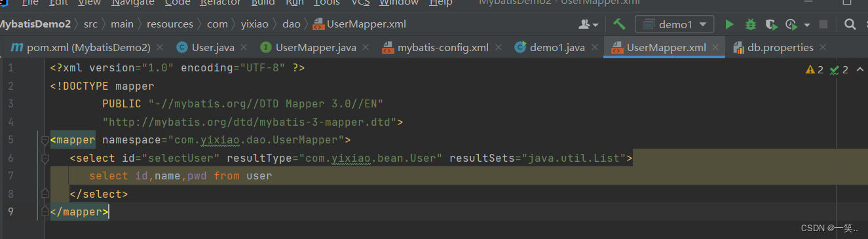Click the SQL text "select id,name,pwd from user"
Viewport: 868px width, 239px height.
click(180, 175)
